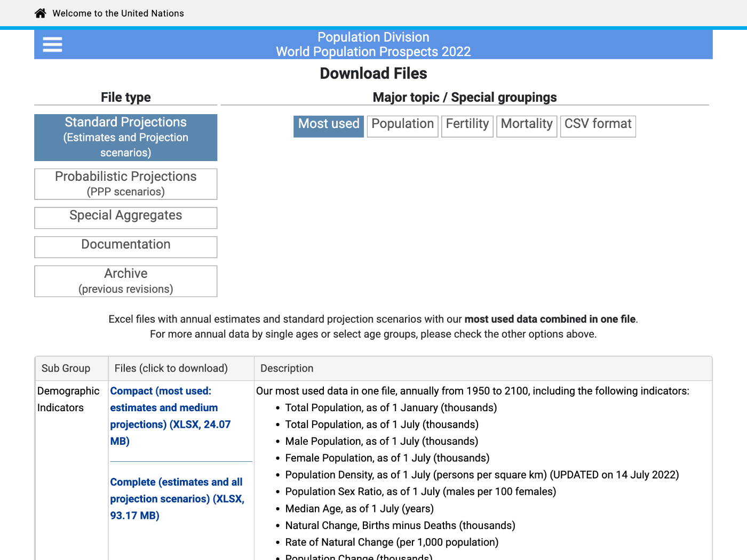Screen dimensions: 747x560
Task: Select the Most used topic tab
Action: (329, 126)
